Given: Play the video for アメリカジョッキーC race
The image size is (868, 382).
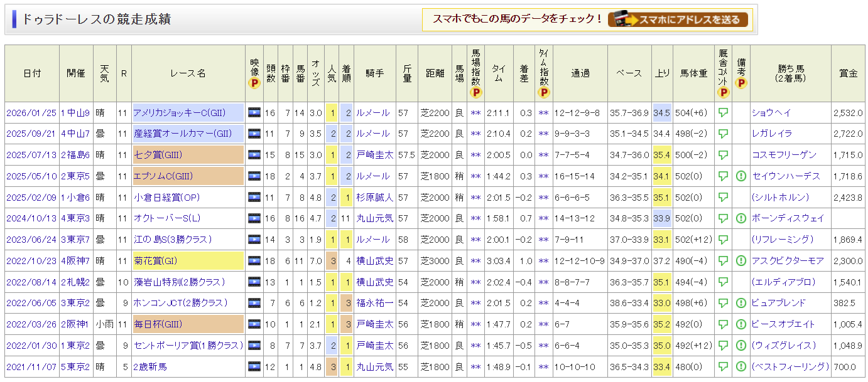Looking at the screenshot, I should click(254, 113).
